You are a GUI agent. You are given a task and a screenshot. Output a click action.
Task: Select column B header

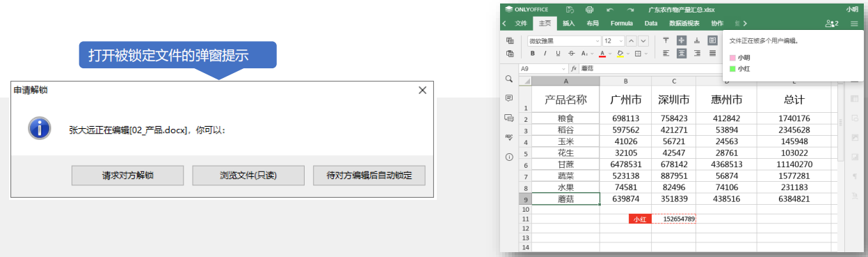pos(626,81)
